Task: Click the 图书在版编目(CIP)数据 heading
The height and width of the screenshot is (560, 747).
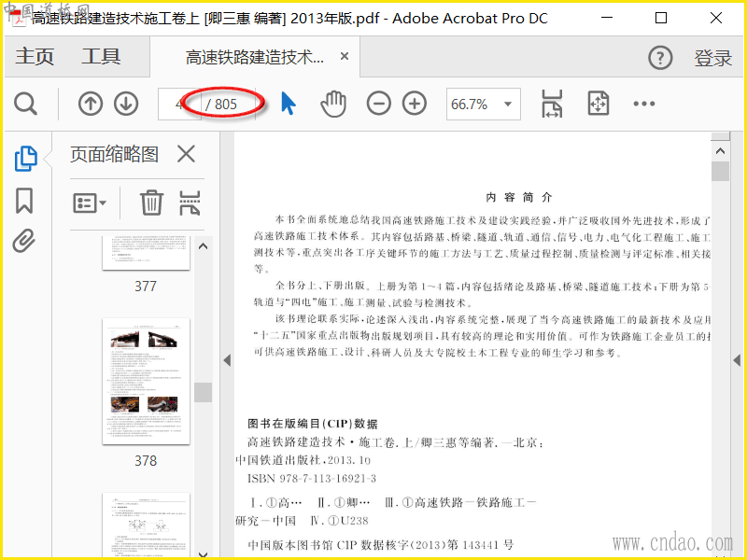Action: pyautogui.click(x=313, y=424)
